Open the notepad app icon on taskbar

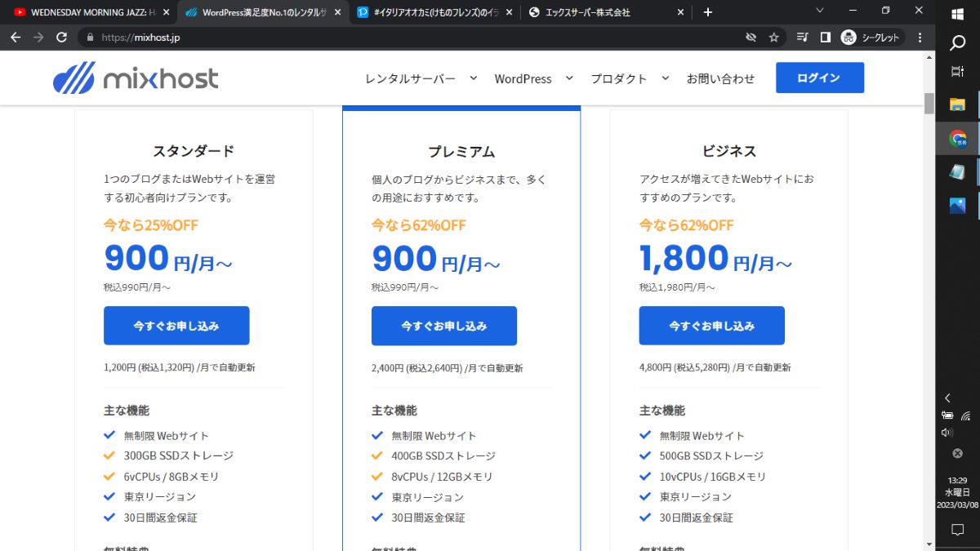[x=958, y=171]
